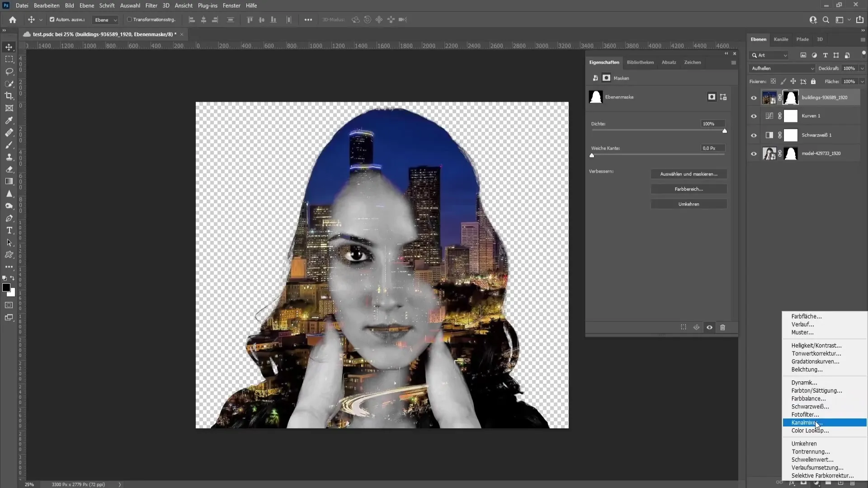Select the Lasso tool
This screenshot has width=868, height=488.
click(9, 71)
